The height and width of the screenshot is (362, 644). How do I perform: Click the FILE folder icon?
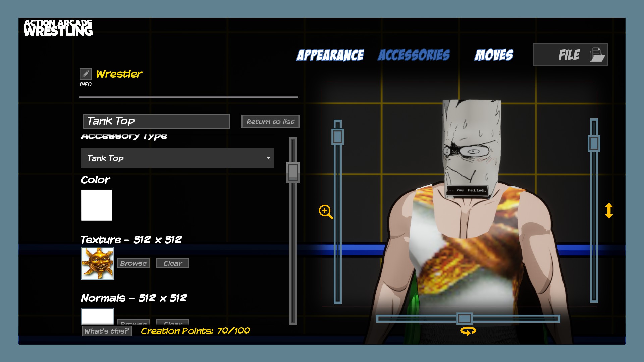click(x=597, y=55)
